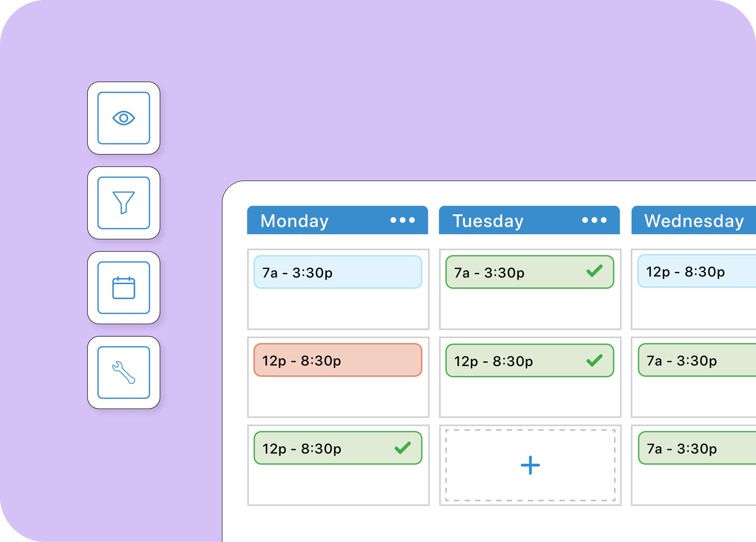Open Monday's three-dot options menu
Screen dimensions: 756x542
(403, 220)
